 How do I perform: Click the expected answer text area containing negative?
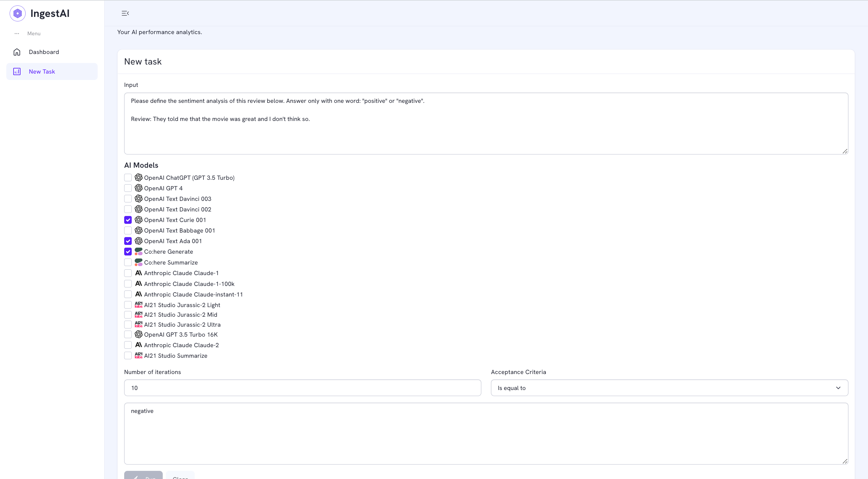486,433
